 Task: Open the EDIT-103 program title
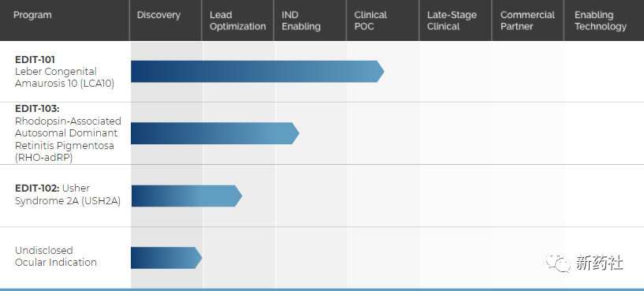point(37,109)
